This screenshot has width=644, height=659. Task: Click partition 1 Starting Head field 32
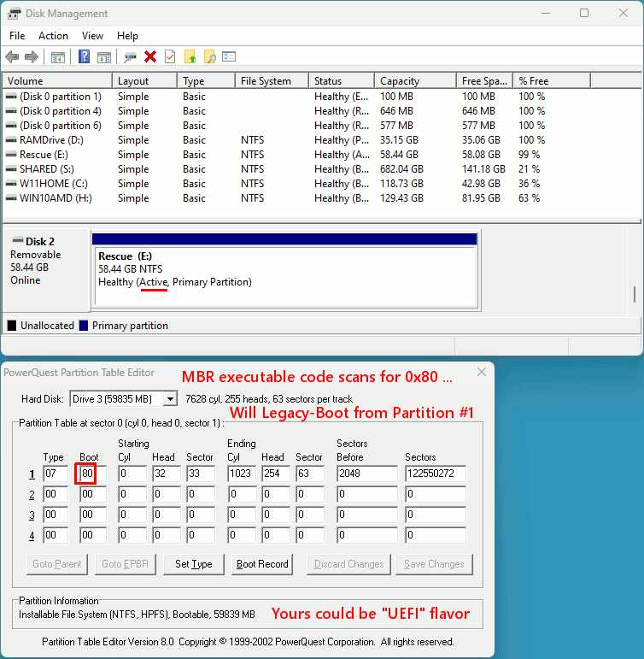[167, 474]
